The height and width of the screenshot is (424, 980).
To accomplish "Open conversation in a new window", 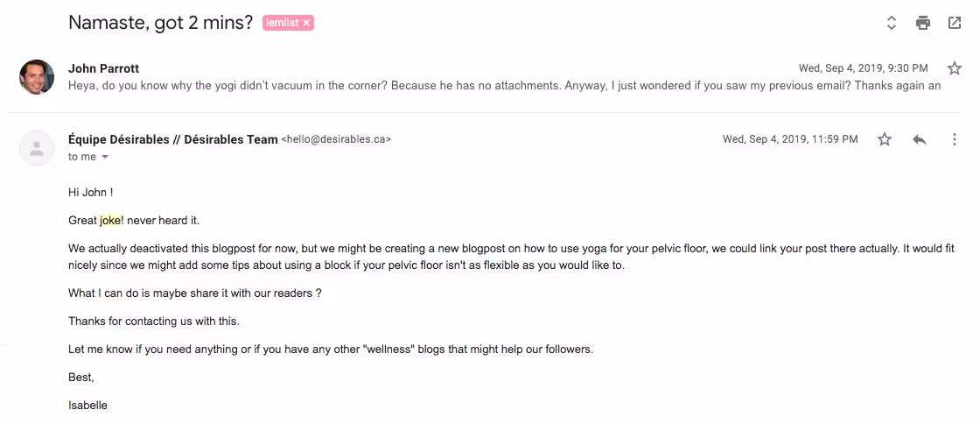I will (x=955, y=24).
